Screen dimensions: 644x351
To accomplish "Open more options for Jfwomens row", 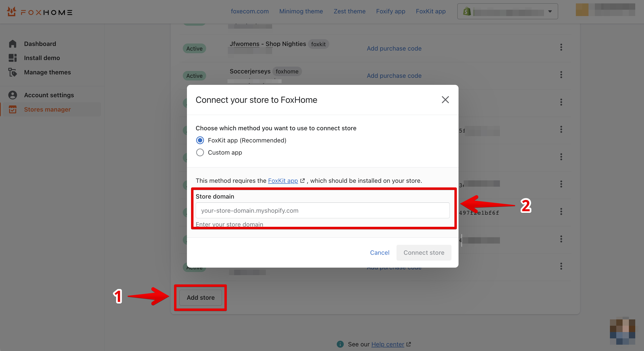I will click(561, 47).
